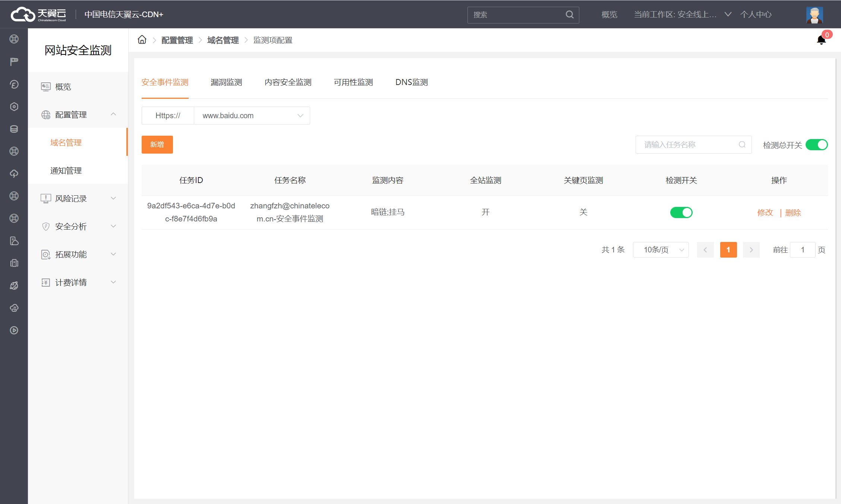This screenshot has width=841, height=504.
Task: Click the flag icon in left rail
Action: click(14, 62)
